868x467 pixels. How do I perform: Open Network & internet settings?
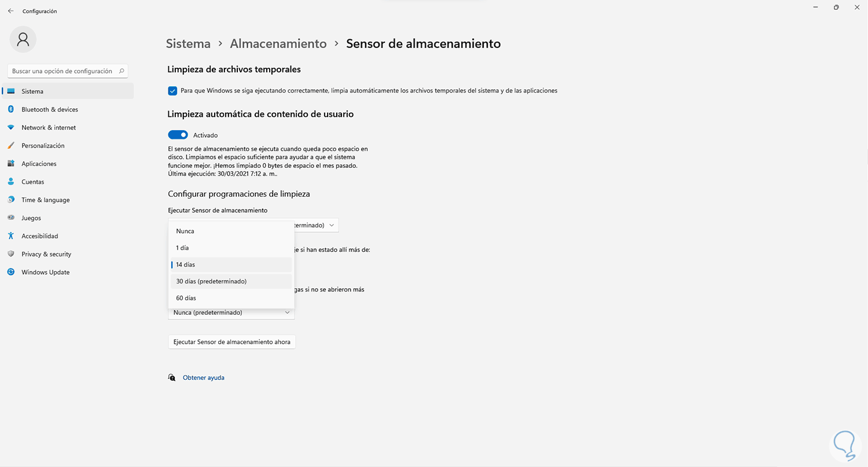pos(49,127)
